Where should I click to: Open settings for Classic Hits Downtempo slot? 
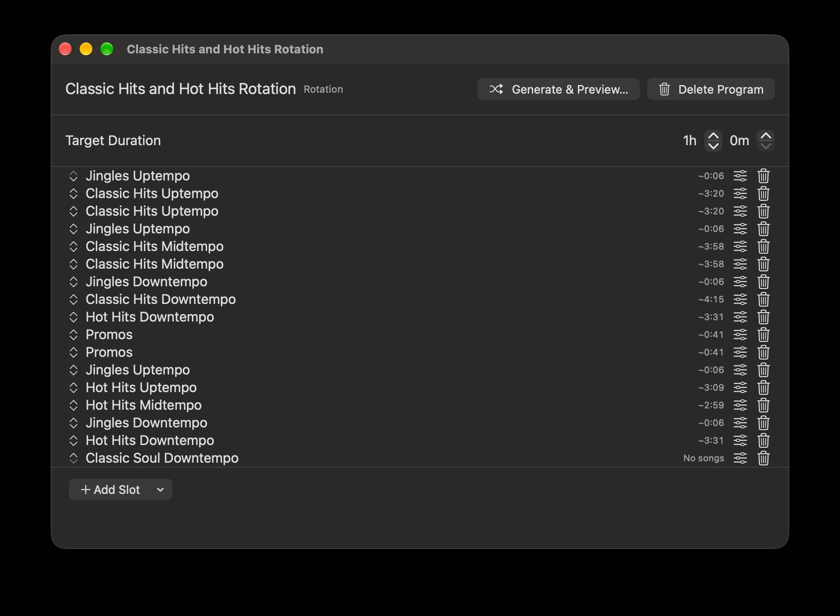click(740, 299)
